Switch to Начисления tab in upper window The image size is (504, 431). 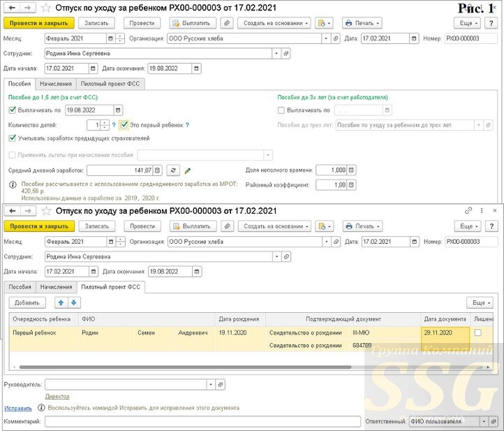[56, 84]
